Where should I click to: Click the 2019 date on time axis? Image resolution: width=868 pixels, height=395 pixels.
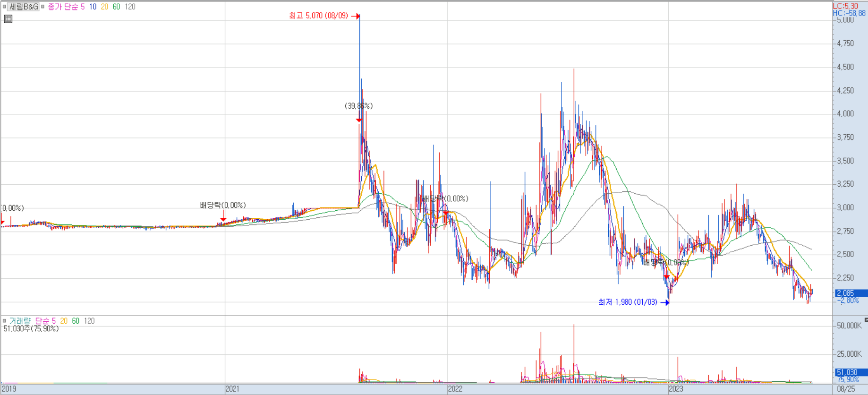pyautogui.click(x=9, y=389)
